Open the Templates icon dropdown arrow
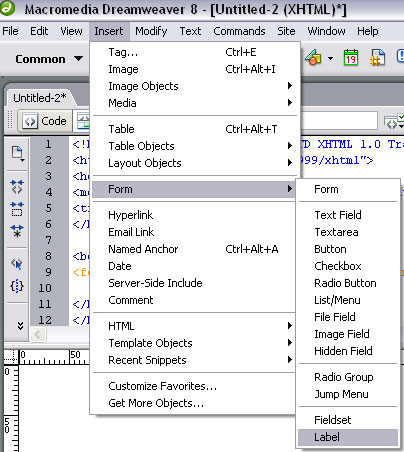This screenshot has height=452, width=404. coord(330,59)
